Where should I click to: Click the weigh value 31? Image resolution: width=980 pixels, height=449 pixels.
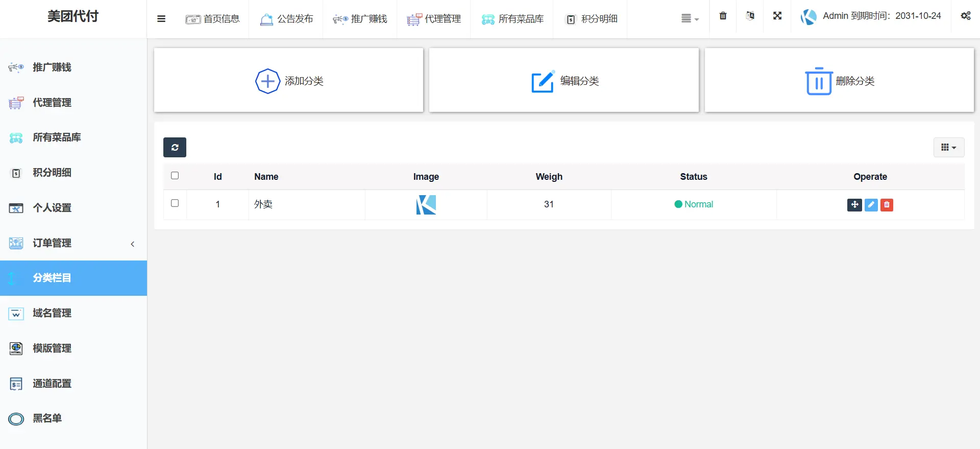[549, 204]
